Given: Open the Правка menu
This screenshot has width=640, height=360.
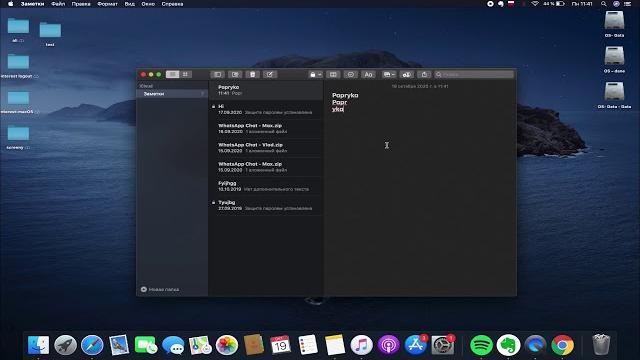Looking at the screenshot, I should [81, 4].
